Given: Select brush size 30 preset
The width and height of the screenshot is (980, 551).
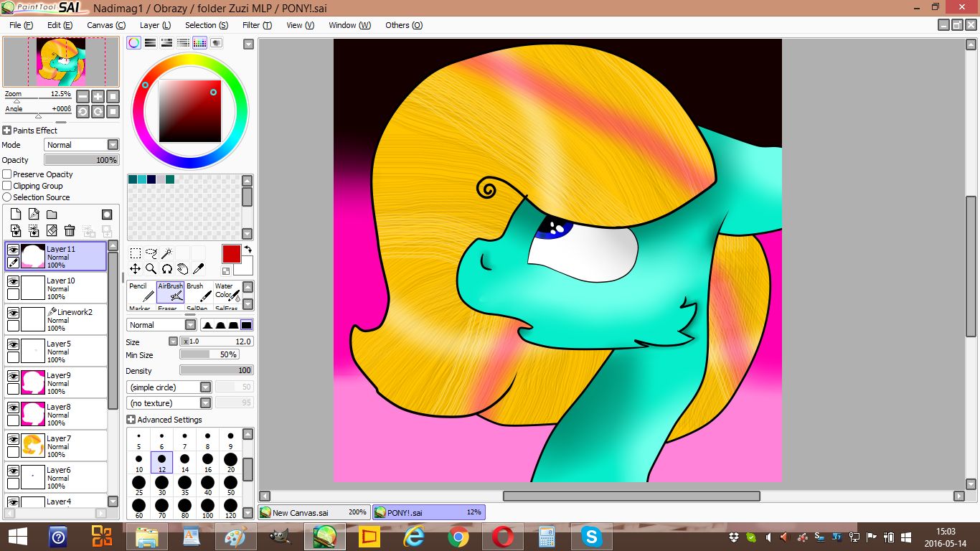Looking at the screenshot, I should (x=161, y=486).
